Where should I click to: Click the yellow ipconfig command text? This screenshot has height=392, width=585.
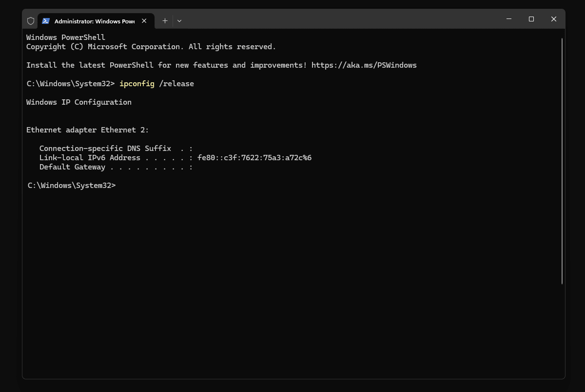[137, 84]
